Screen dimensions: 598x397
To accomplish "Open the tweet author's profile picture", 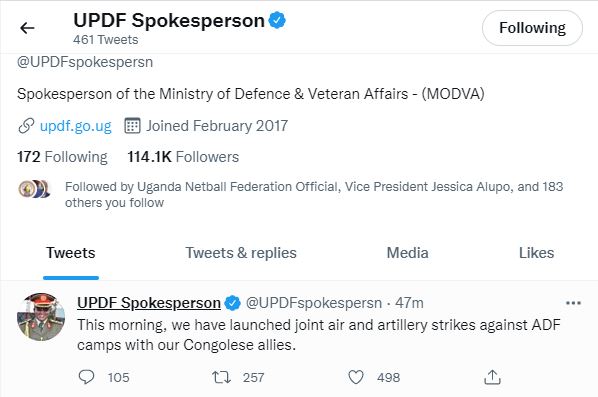I will point(41,317).
